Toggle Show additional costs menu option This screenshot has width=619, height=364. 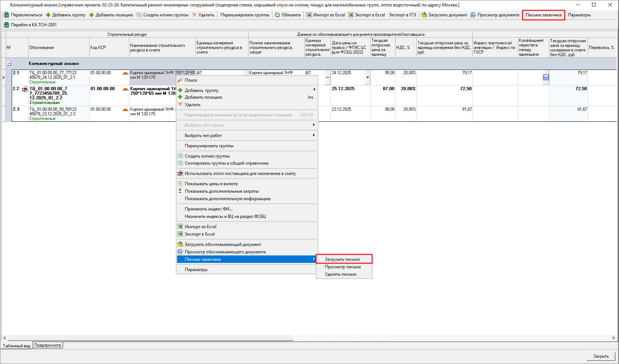click(221, 191)
